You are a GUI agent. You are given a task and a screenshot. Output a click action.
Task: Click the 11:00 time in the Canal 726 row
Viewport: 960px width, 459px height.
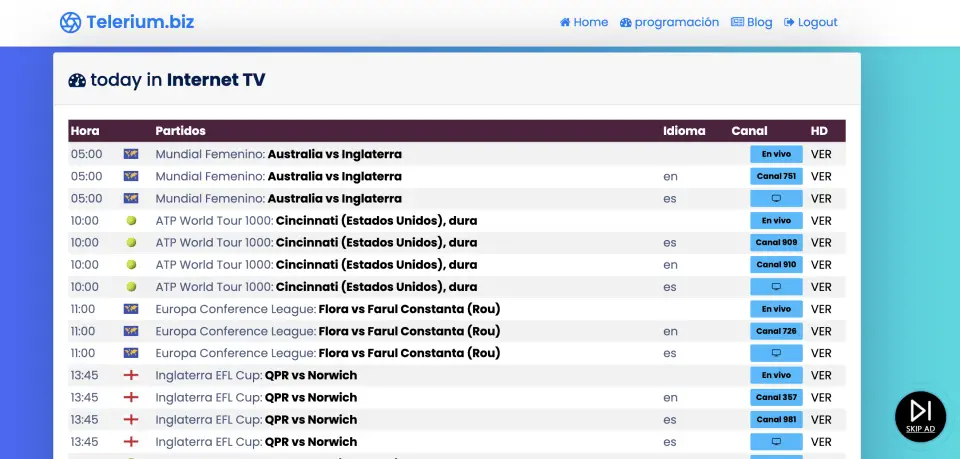(x=83, y=331)
